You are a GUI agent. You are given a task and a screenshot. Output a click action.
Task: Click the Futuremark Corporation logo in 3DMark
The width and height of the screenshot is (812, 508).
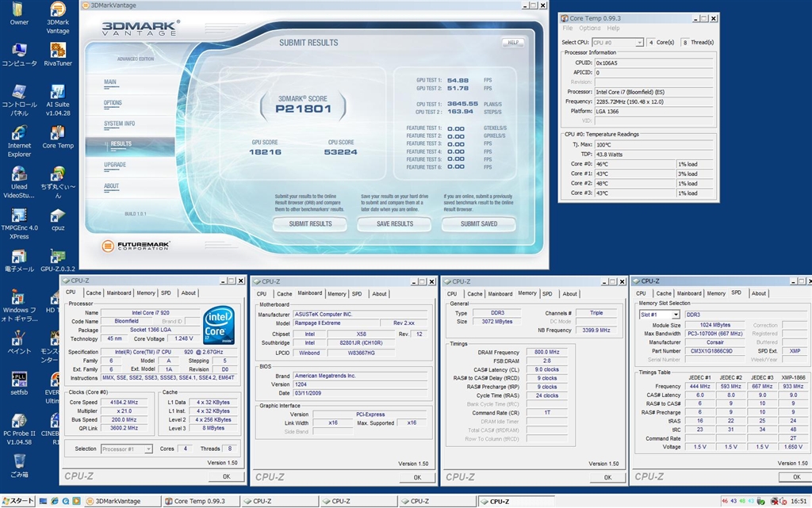[x=136, y=246]
